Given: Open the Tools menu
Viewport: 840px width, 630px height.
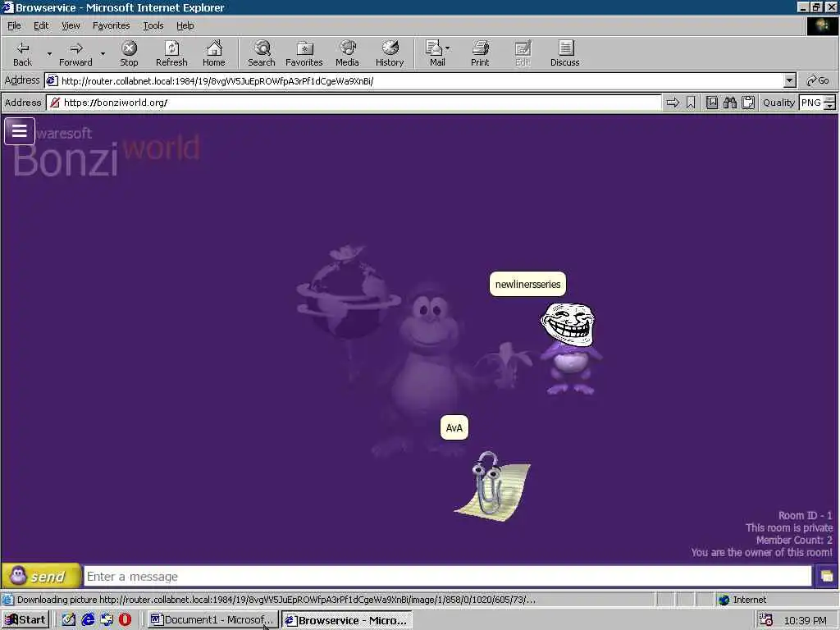Looking at the screenshot, I should pos(153,25).
